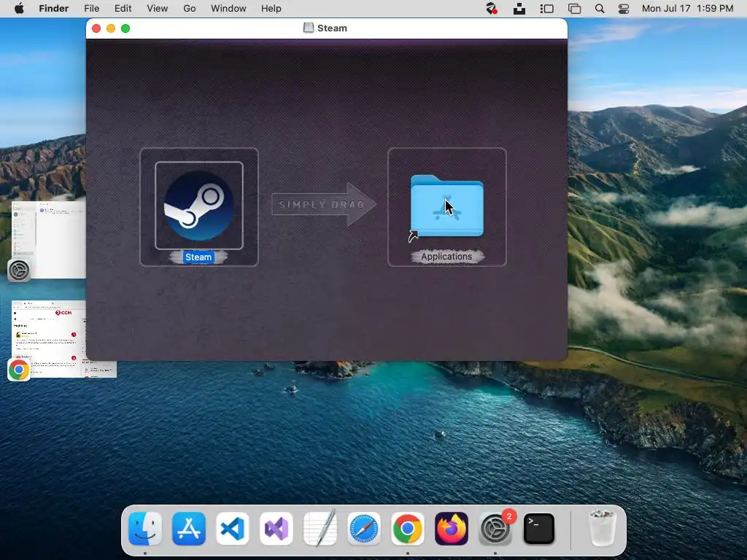Open the Window menu

[x=228, y=9]
